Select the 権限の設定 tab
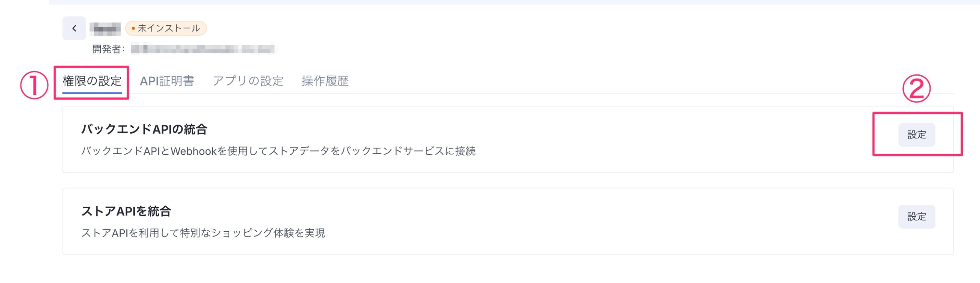Screen dimensions: 980x283 pyautogui.click(x=92, y=81)
